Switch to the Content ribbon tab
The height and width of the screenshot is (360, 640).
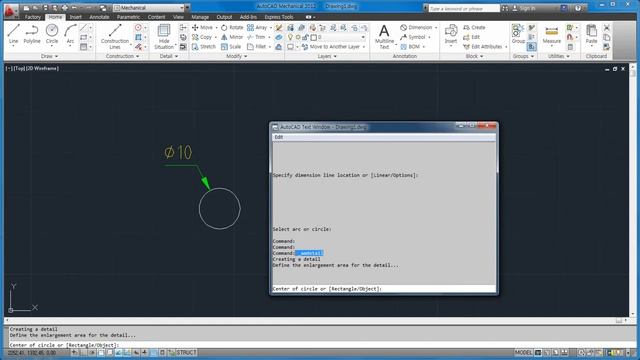coord(156,17)
